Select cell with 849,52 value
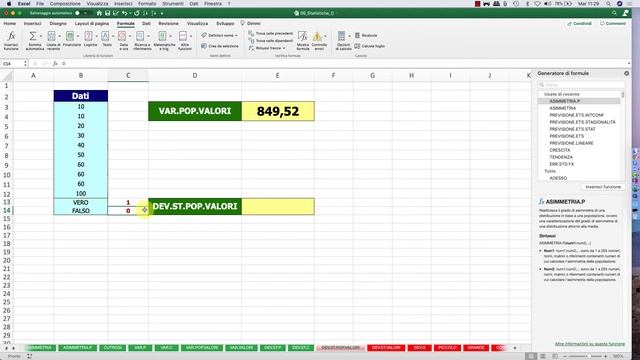The image size is (640, 360). (x=278, y=111)
